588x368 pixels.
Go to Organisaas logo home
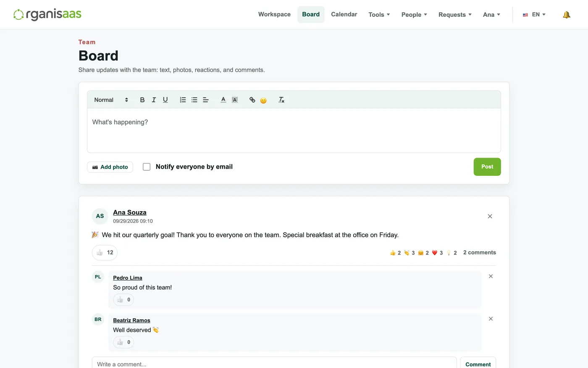point(47,14)
